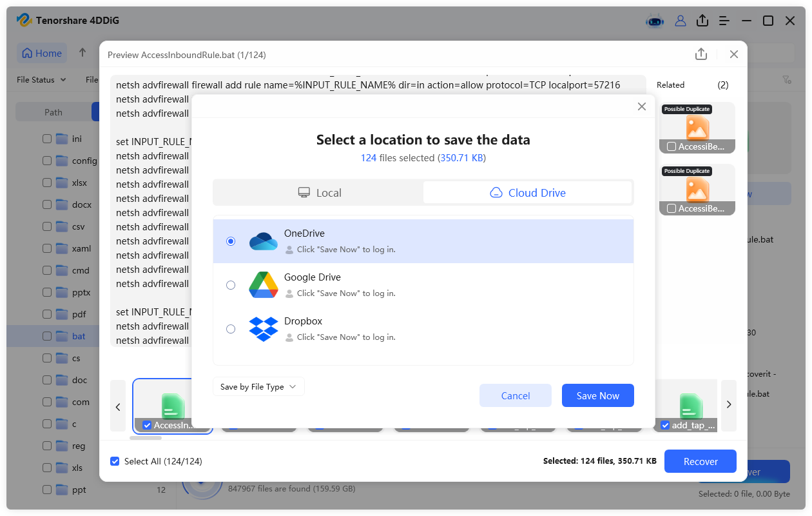Check the csv folder checkbox
Image resolution: width=812 pixels, height=516 pixels.
click(47, 226)
